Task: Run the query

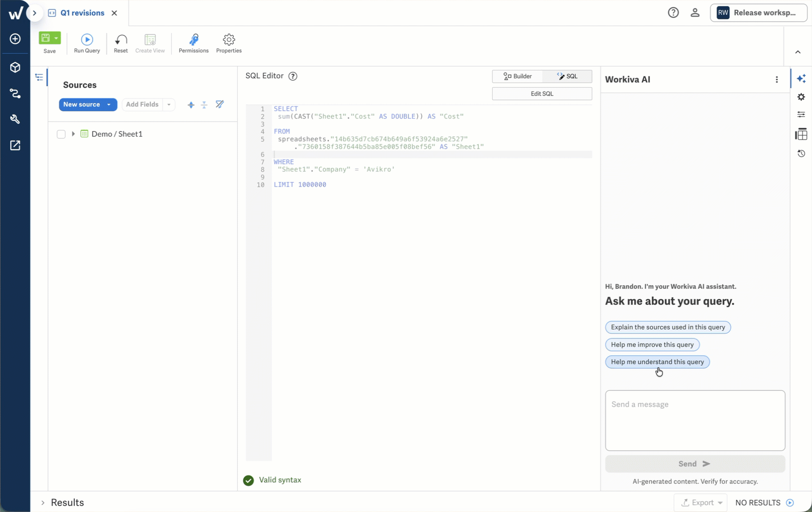Action: point(87,43)
